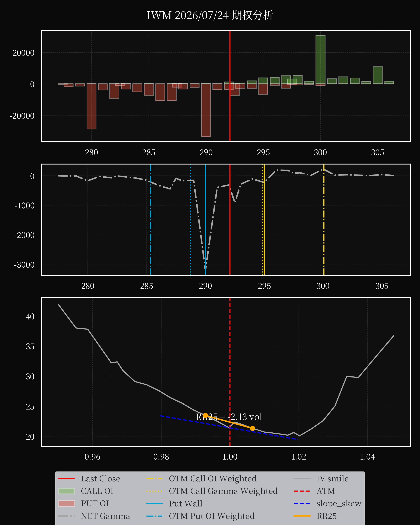Click the 'Put Wall' legend label
The image size is (420, 525).
click(186, 504)
